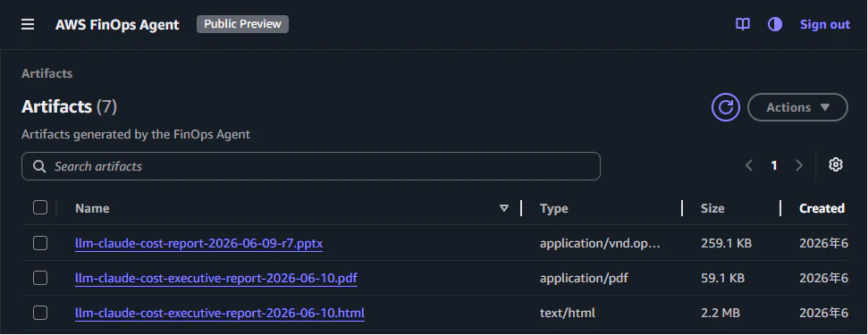
Task: Click the 259.1 KB size cell
Action: tap(726, 243)
